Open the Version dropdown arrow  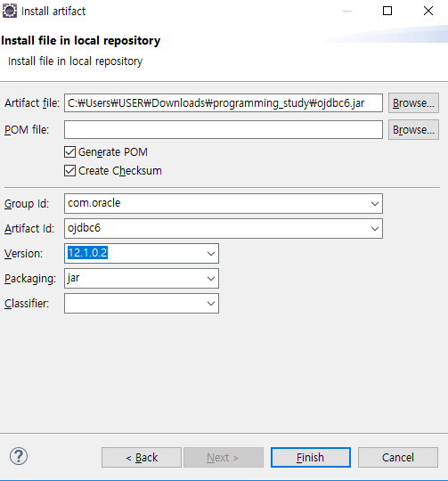click(x=211, y=254)
